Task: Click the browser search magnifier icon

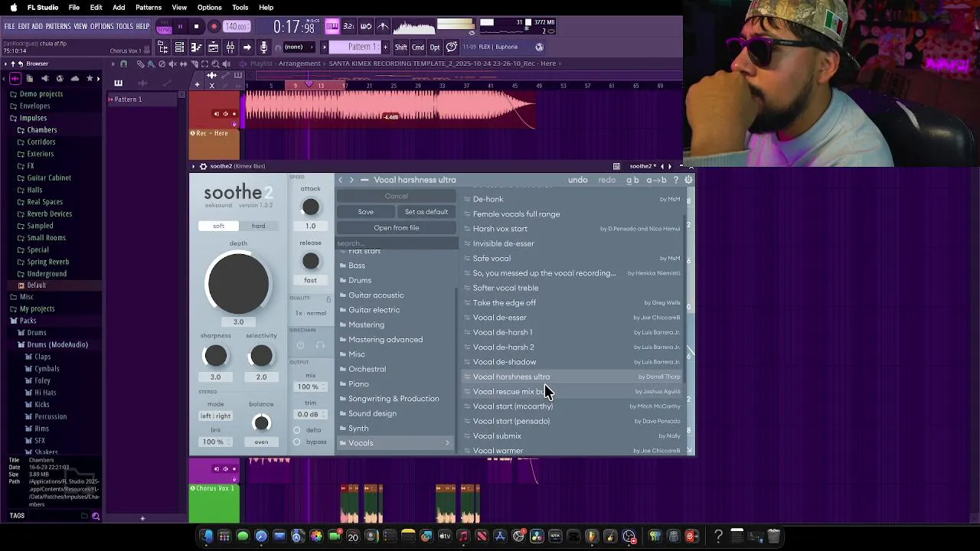Action: [x=96, y=516]
